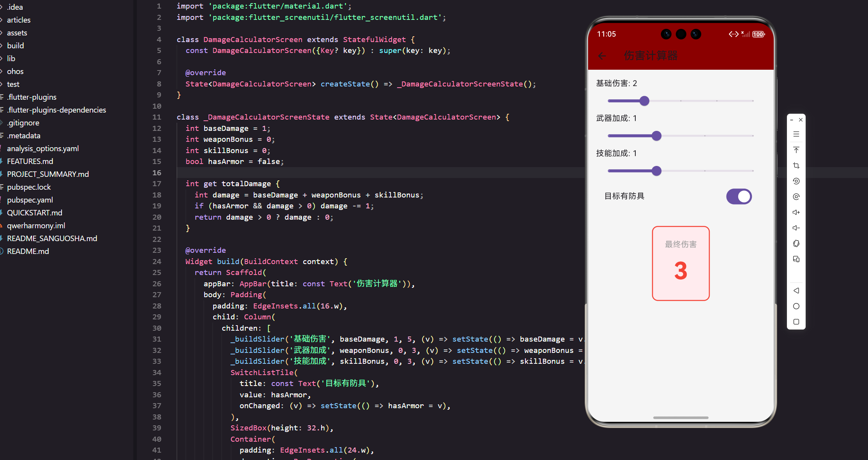Click the 基础伤害 slider thumb

645,101
